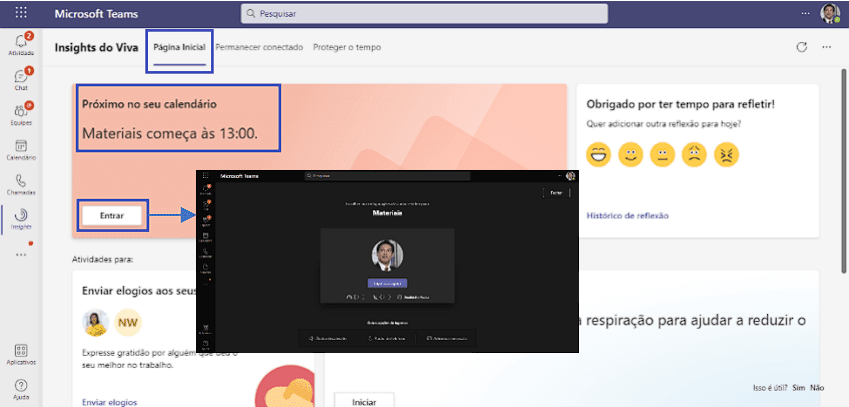Image resolution: width=849 pixels, height=407 pixels.
Task: Select the woman's photo avatar in praise card
Action: click(96, 323)
